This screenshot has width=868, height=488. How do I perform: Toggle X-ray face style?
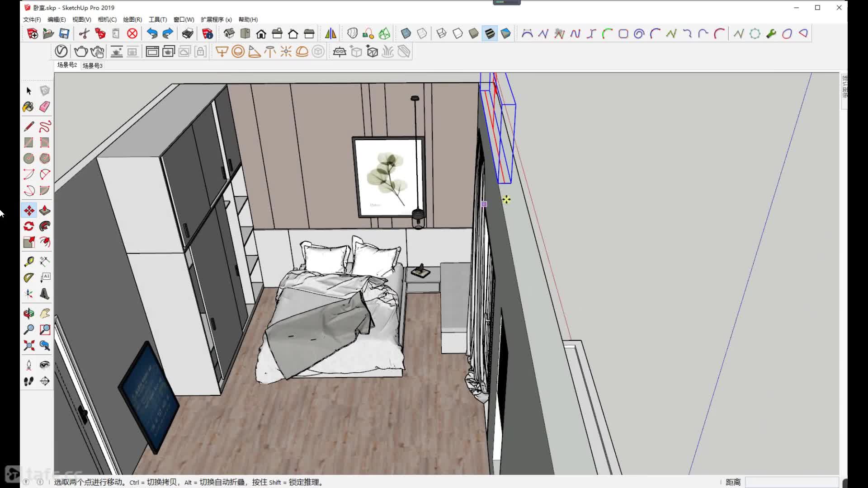(406, 33)
